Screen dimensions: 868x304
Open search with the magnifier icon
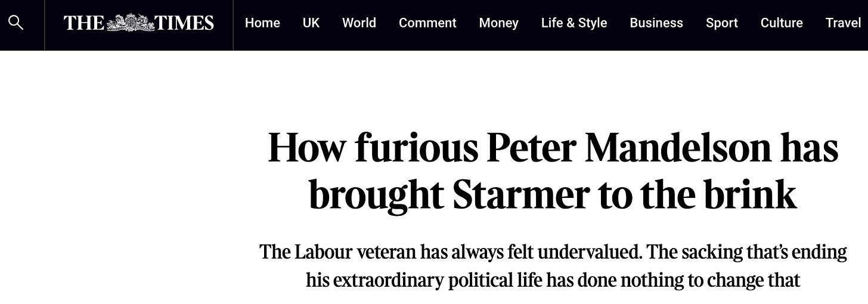pyautogui.click(x=16, y=23)
